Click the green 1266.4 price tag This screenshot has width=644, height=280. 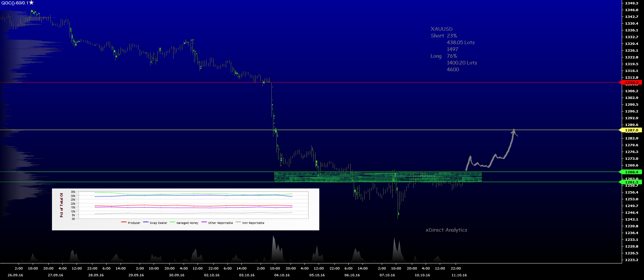(631, 172)
